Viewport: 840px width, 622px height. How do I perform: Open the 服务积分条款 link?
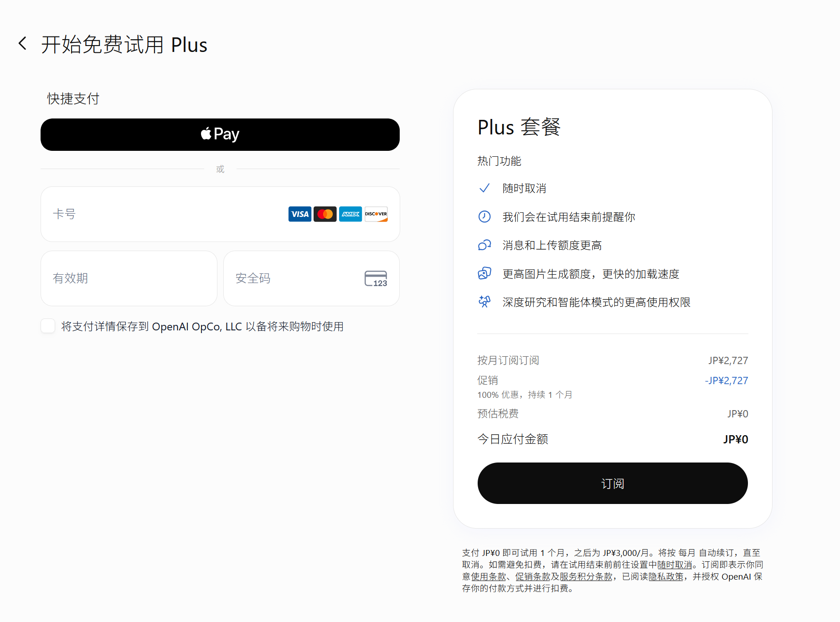[586, 576]
